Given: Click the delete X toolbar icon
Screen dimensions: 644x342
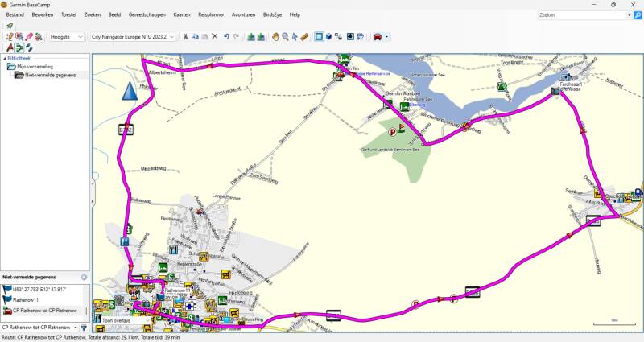Looking at the screenshot, I should tap(214, 36).
